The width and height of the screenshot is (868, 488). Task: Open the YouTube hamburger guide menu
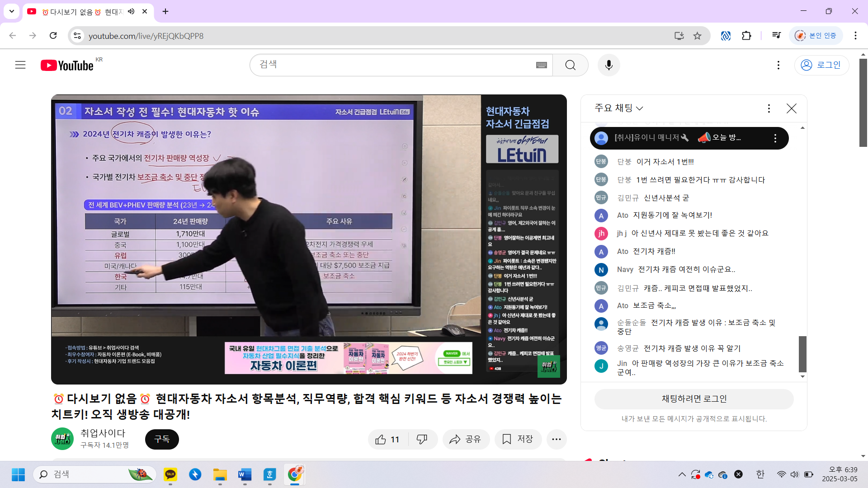[20, 65]
